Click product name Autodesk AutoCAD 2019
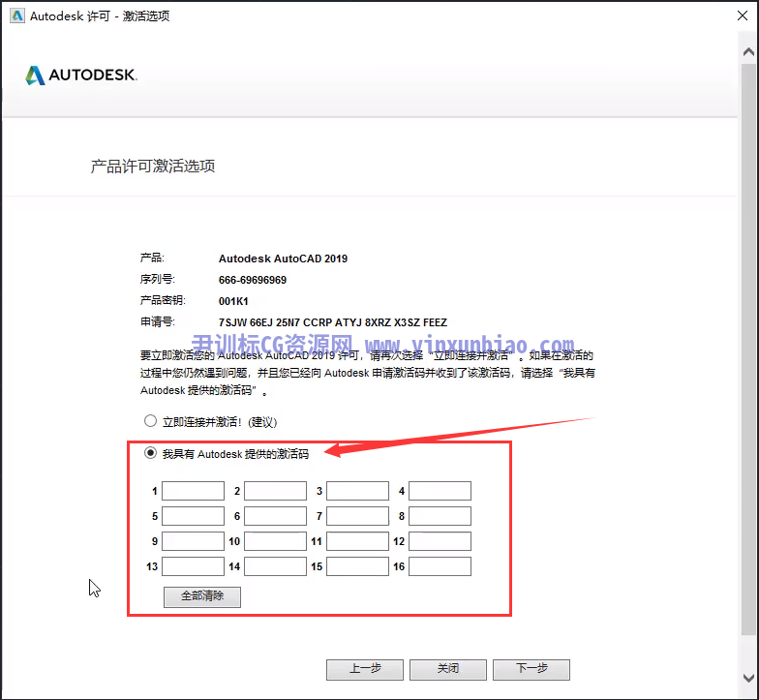This screenshot has width=759, height=700. [283, 259]
